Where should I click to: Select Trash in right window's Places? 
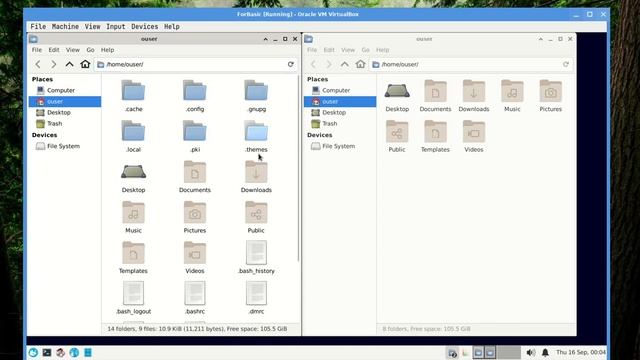coord(340,123)
